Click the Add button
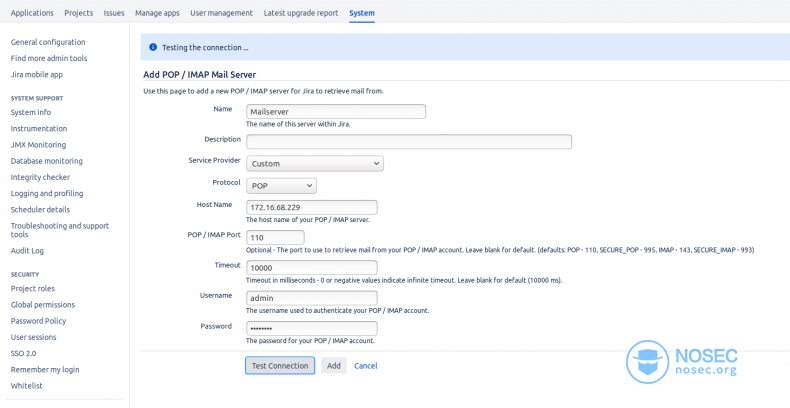This screenshot has width=790, height=408. tap(334, 366)
